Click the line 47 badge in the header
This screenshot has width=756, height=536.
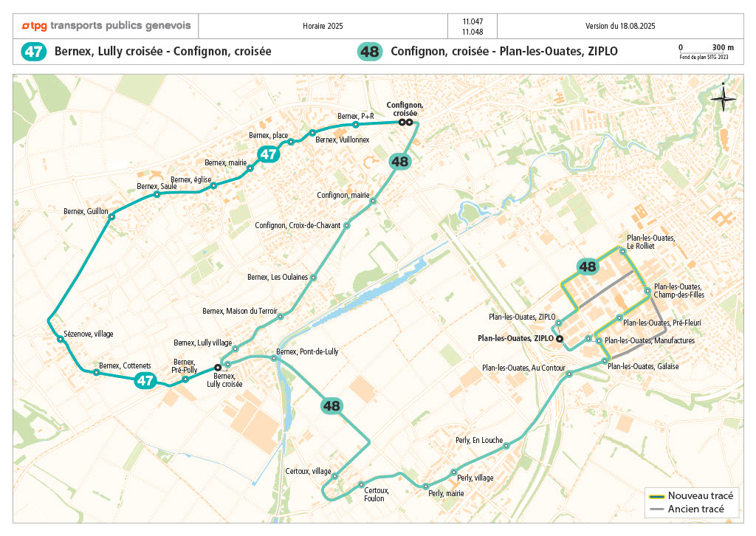point(35,52)
